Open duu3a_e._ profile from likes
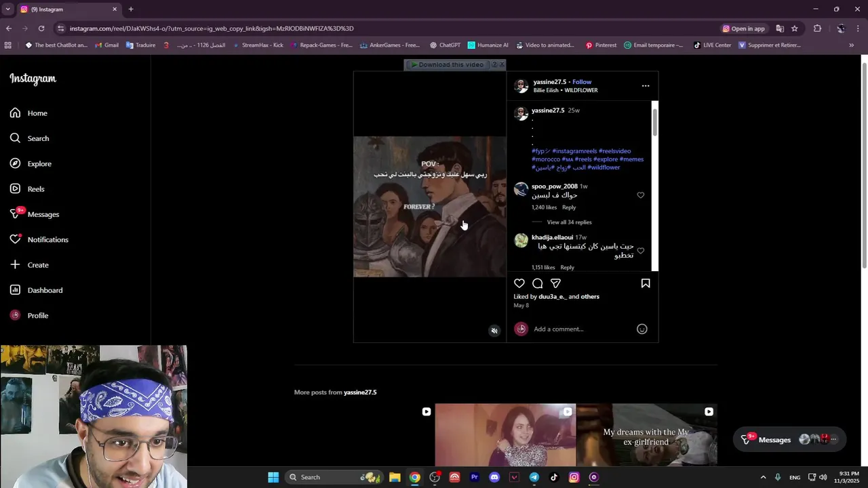 553,296
